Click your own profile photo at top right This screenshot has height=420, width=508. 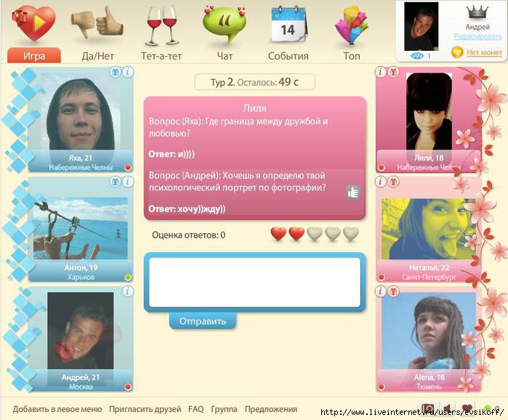[422, 27]
